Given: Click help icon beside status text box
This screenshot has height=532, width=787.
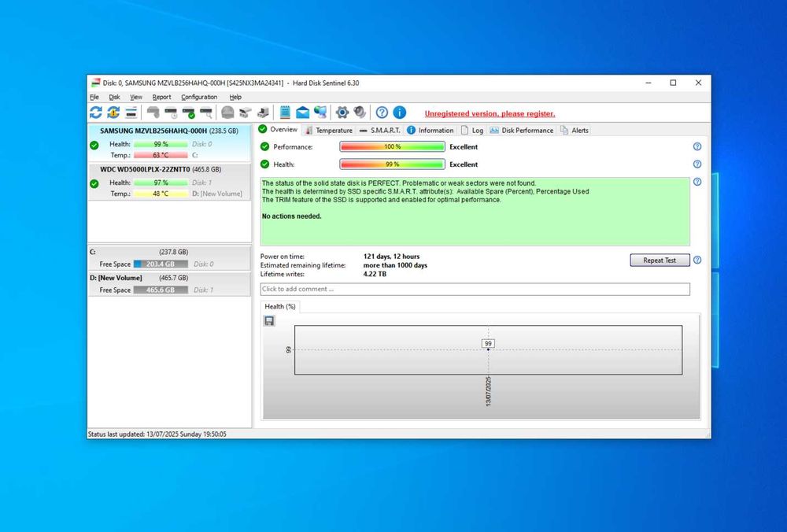Looking at the screenshot, I should [697, 182].
